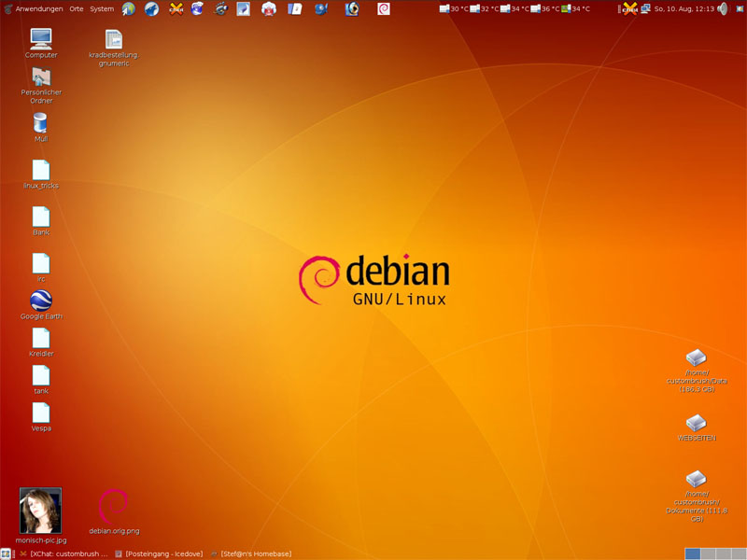Select the Computer desktop icon
Viewport: 747px width, 560px height.
coord(41,39)
